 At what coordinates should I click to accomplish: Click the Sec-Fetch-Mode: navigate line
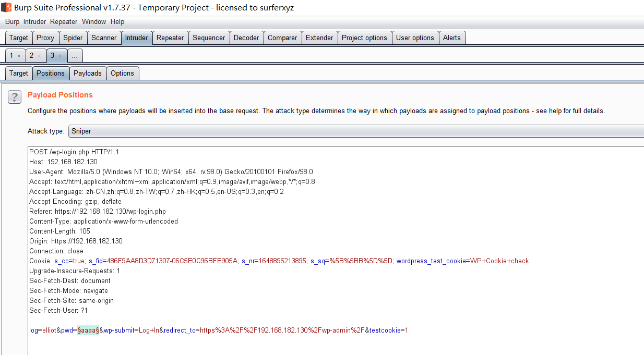point(68,290)
